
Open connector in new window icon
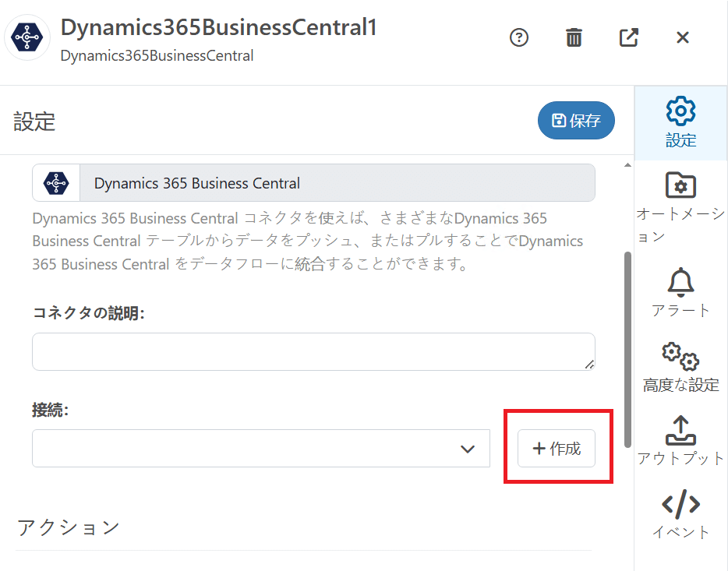tap(628, 37)
